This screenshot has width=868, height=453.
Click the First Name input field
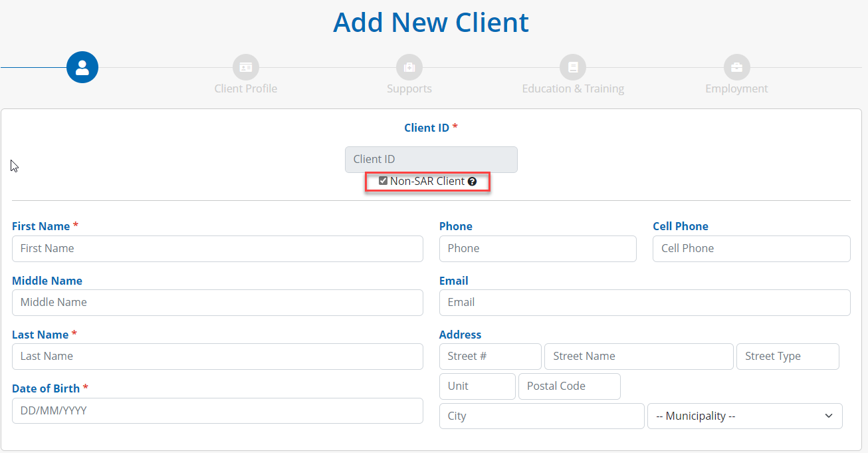tap(217, 249)
